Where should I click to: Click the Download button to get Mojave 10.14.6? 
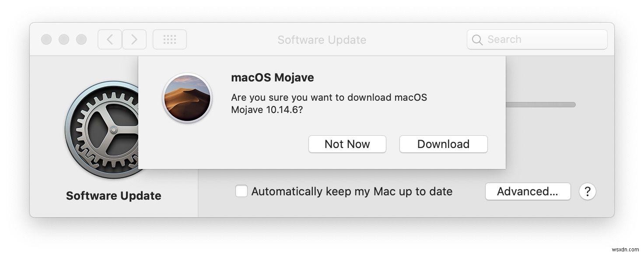[x=443, y=144]
